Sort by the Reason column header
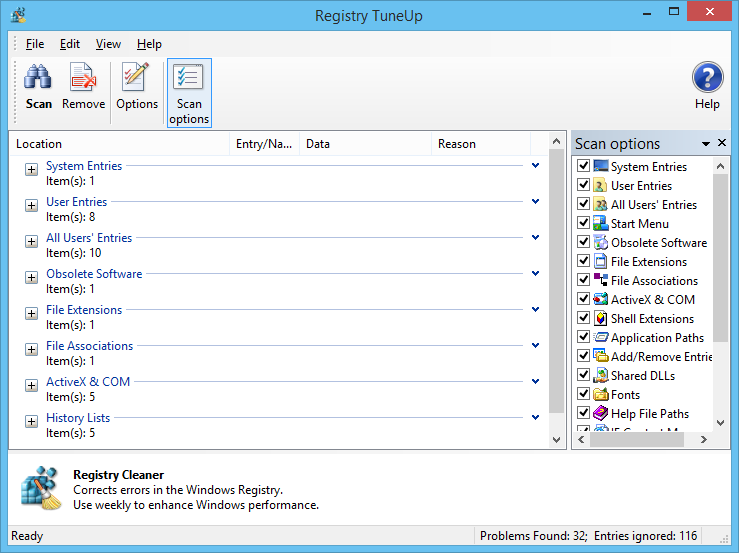The image size is (739, 553). click(481, 144)
